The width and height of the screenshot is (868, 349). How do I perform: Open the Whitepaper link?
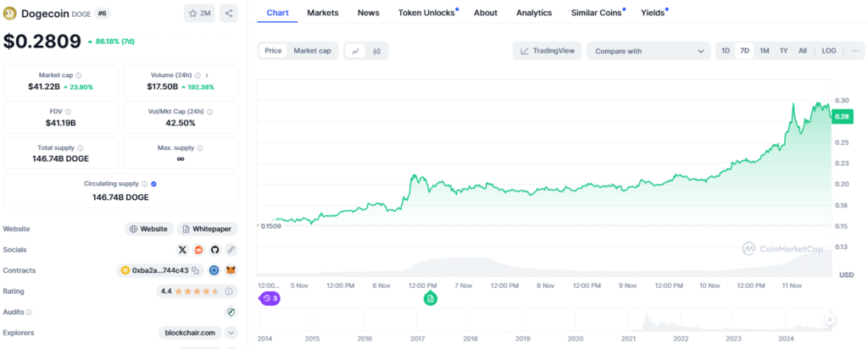208,229
